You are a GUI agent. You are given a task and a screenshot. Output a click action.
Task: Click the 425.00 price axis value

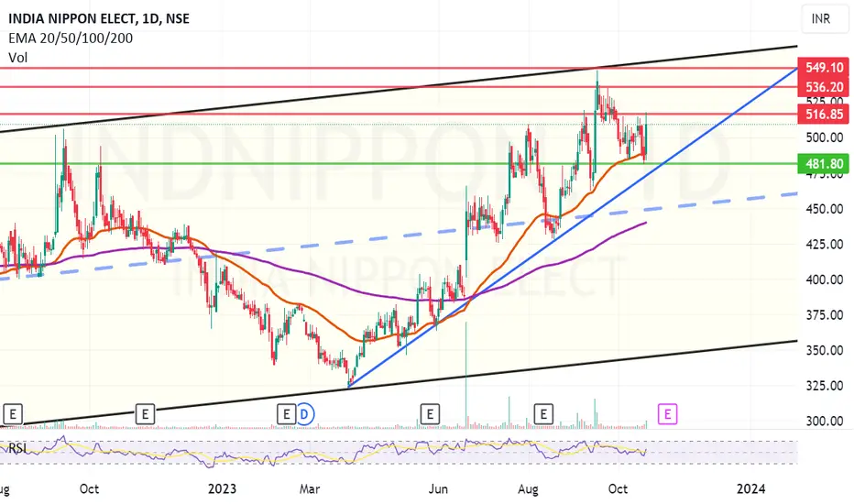coord(824,245)
